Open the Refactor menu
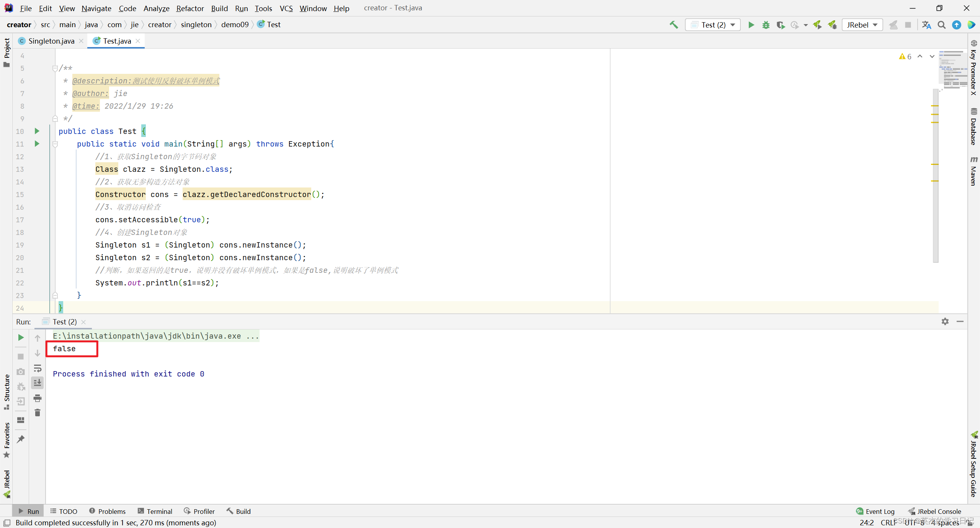980x528 pixels. tap(190, 8)
